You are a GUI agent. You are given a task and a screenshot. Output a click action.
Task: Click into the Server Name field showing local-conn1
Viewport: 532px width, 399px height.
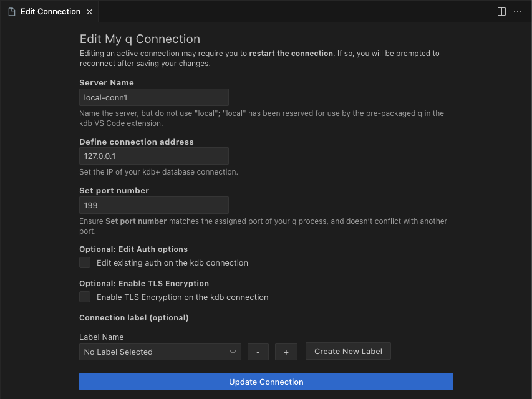[x=153, y=97]
